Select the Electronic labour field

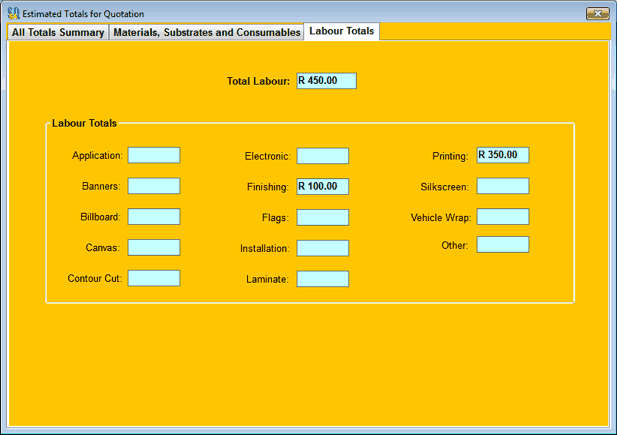[x=323, y=156]
